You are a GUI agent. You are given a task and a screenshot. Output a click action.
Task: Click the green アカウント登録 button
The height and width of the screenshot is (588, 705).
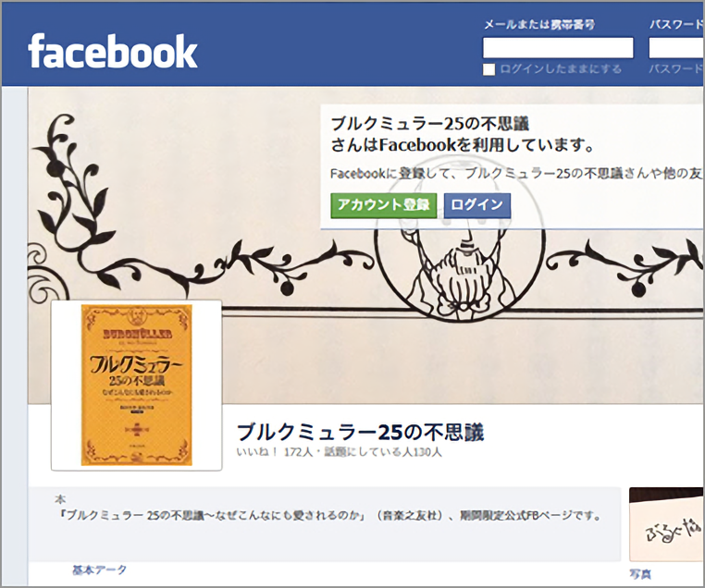[384, 205]
